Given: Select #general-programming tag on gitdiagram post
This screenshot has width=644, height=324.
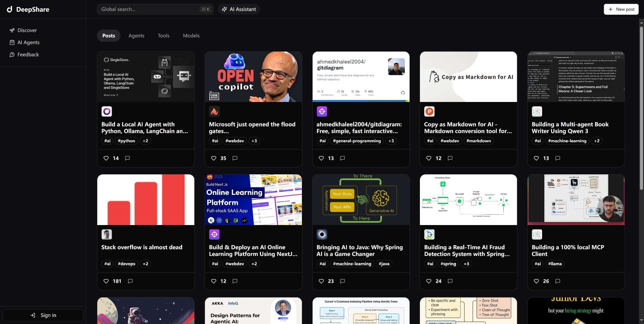Looking at the screenshot, I should 357,141.
